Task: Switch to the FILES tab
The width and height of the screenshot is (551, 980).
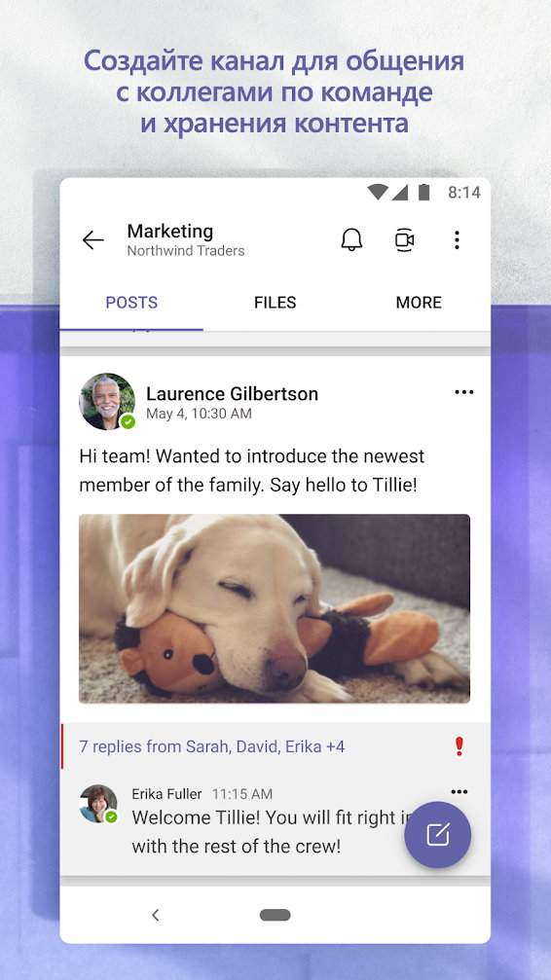Action: point(275,303)
